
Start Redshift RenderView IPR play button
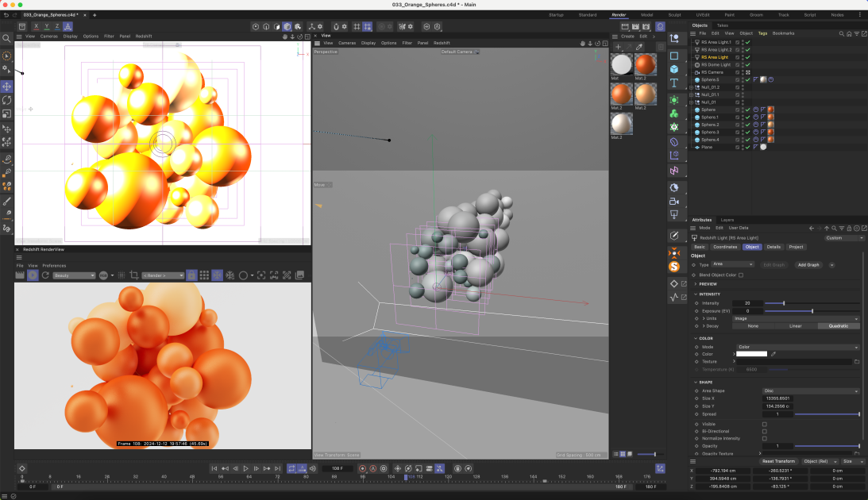coord(33,275)
